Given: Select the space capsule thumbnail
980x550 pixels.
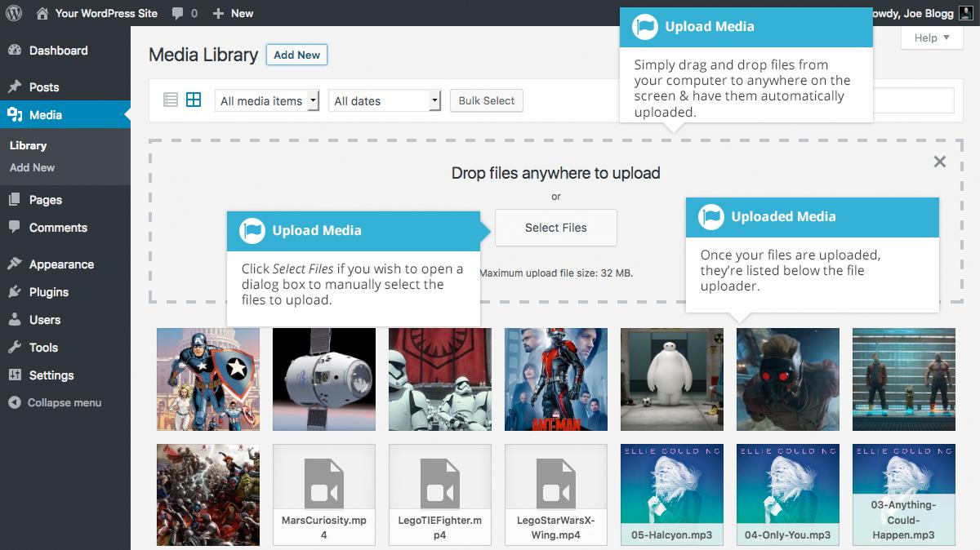Looking at the screenshot, I should 324,379.
